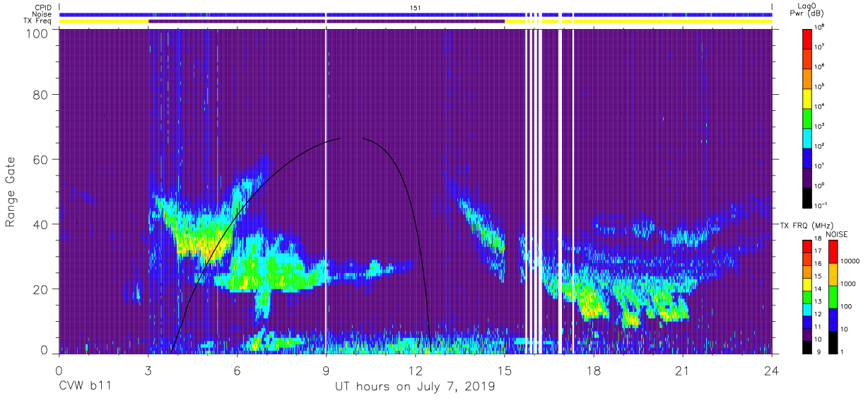Click the '60' tick on Range Gate axis
Viewport: 868px width, 401px height.
40,160
